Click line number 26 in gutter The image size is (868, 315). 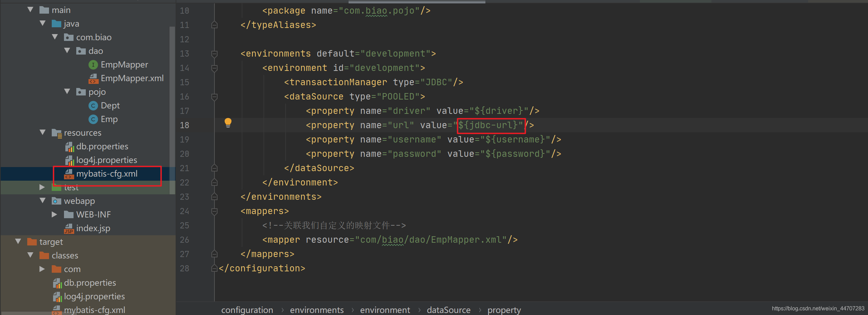coord(184,240)
